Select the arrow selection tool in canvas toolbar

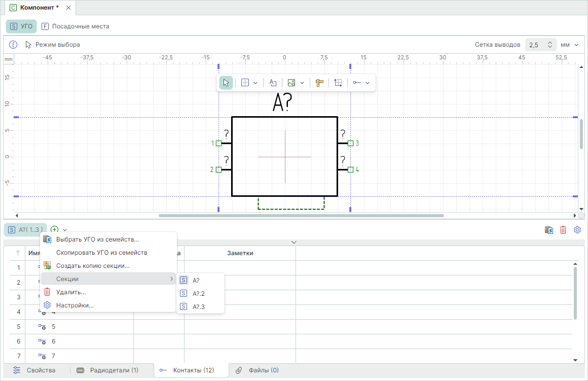pos(226,83)
